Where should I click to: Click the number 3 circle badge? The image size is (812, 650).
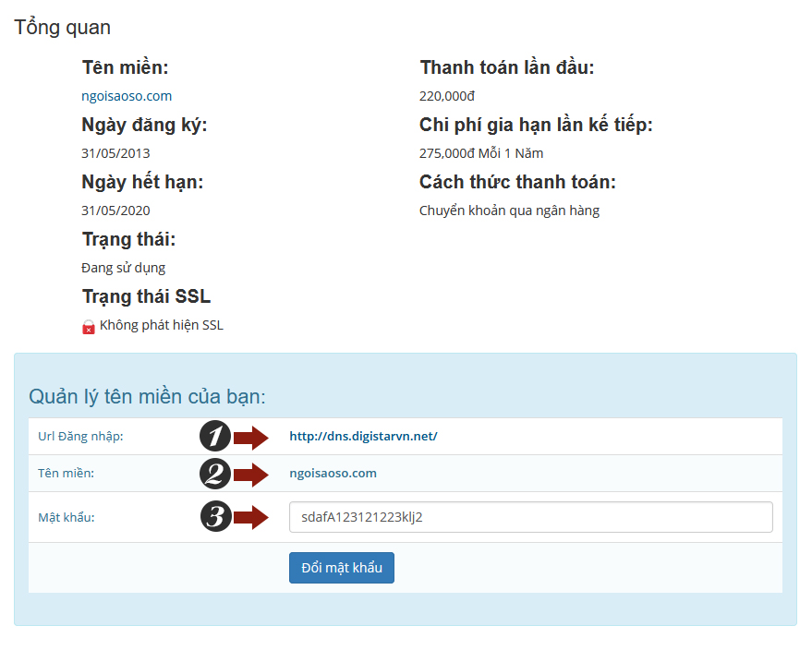tap(215, 517)
